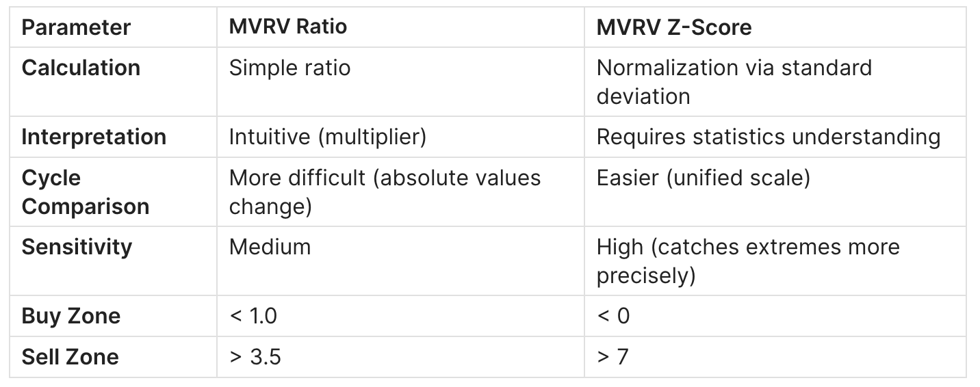Click the Interpretation row label
The width and height of the screenshot is (980, 387).
(94, 137)
